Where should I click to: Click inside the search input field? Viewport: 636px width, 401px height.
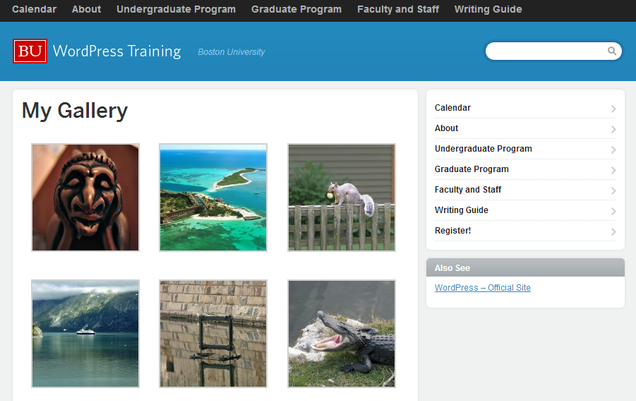tap(545, 51)
